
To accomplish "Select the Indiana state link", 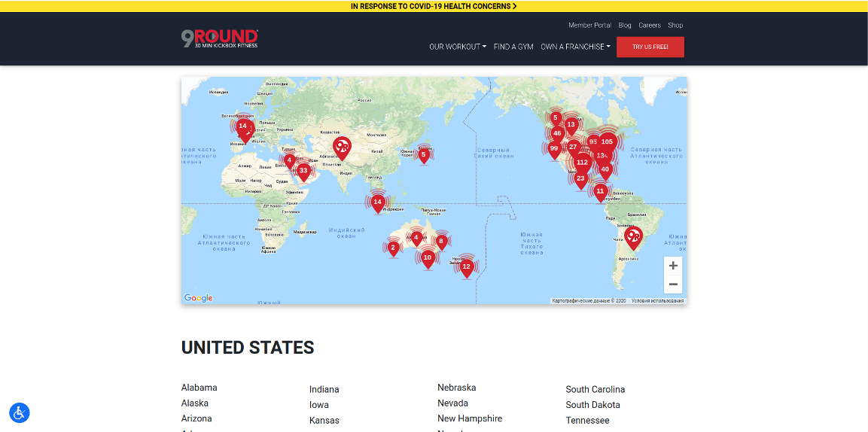I will [324, 389].
